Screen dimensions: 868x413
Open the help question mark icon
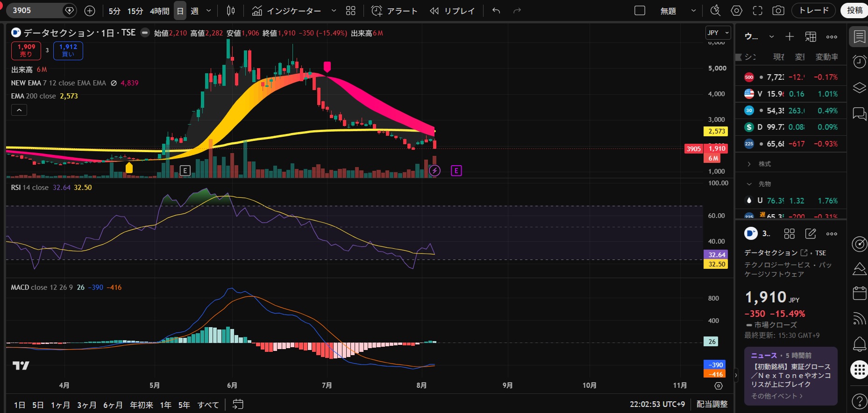pos(860,401)
